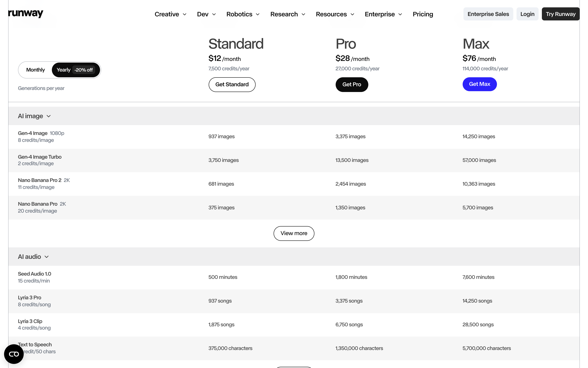The width and height of the screenshot is (588, 368).
Task: Expand the Robotics nav menu
Action: [243, 14]
